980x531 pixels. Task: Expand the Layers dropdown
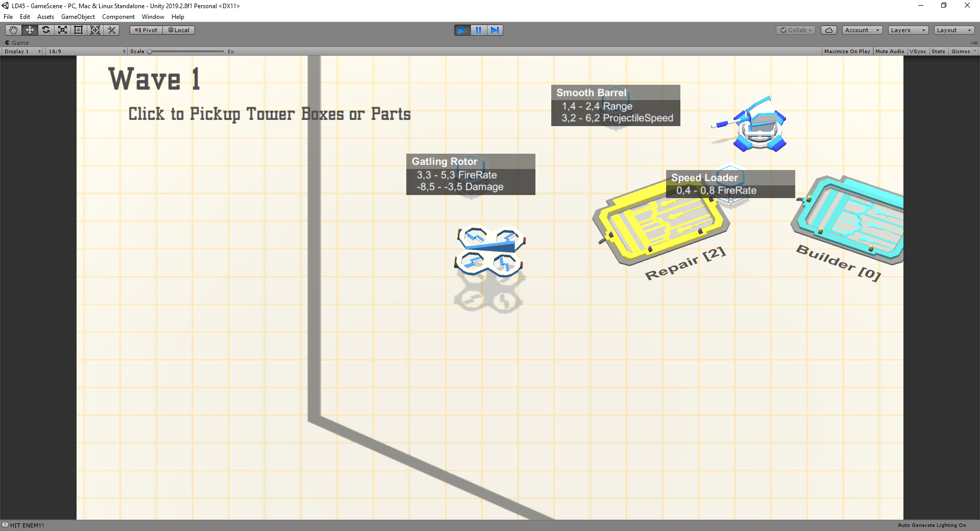pos(908,30)
